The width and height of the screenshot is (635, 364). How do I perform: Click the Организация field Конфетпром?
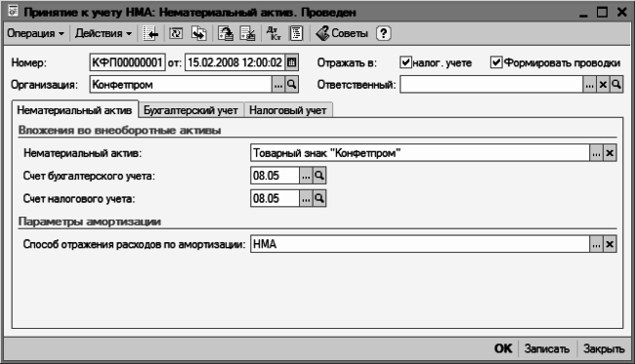coord(181,85)
